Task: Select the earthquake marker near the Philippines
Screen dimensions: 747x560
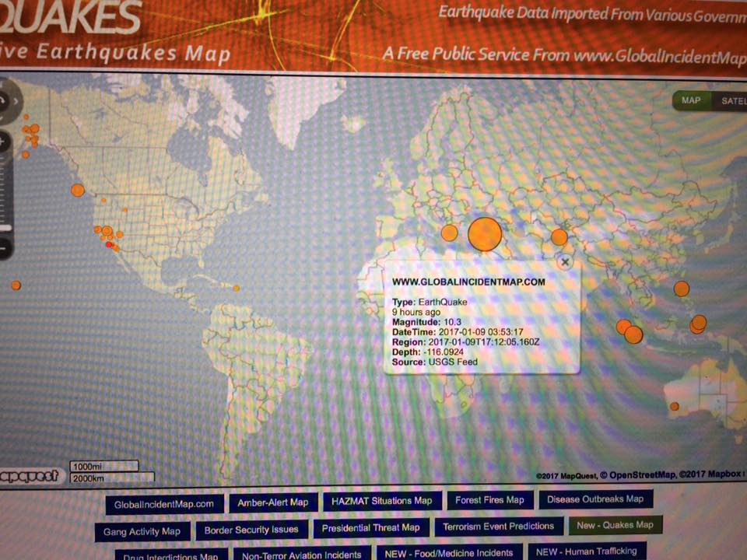Action: pos(682,289)
